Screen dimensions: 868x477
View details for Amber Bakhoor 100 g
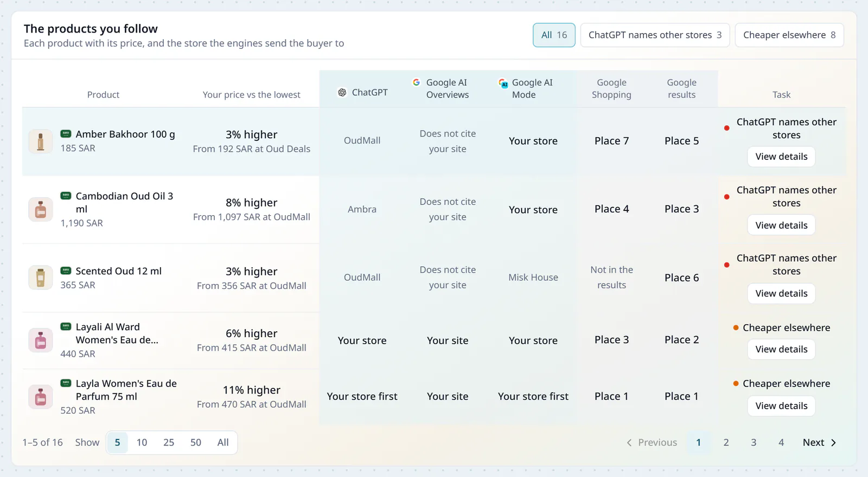pyautogui.click(x=781, y=157)
